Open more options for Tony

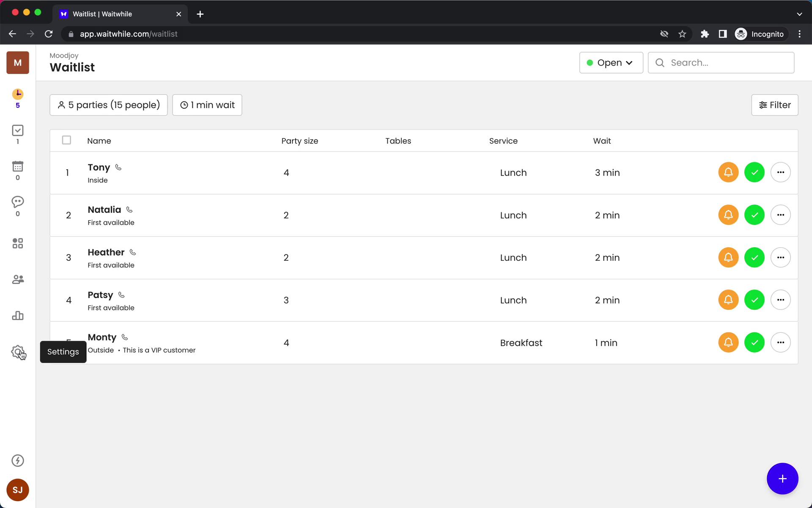[x=781, y=172]
